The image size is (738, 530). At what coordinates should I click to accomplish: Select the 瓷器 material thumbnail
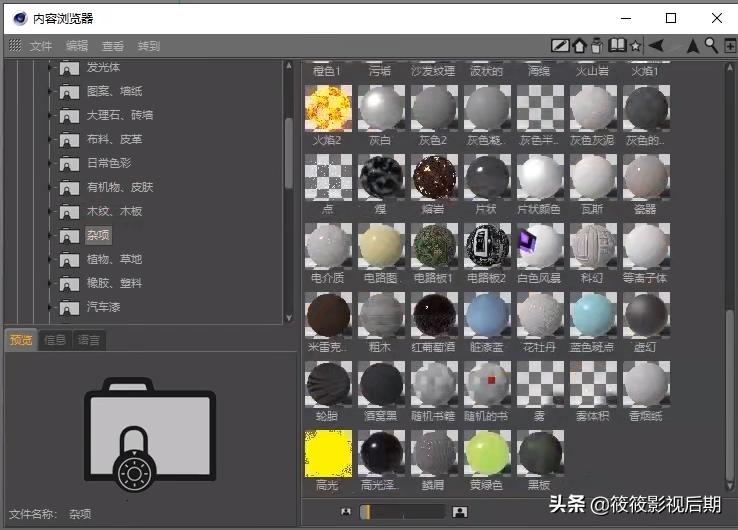click(646, 177)
